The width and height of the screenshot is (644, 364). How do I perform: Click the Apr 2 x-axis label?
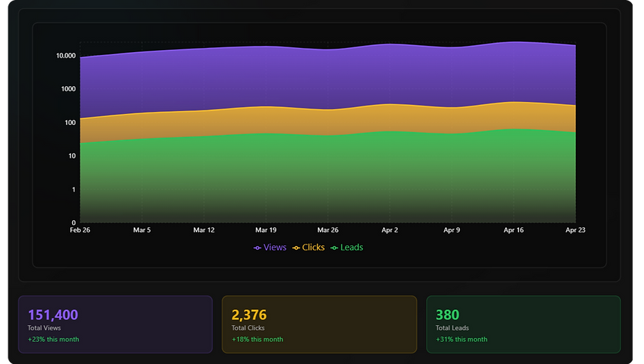coord(390,230)
